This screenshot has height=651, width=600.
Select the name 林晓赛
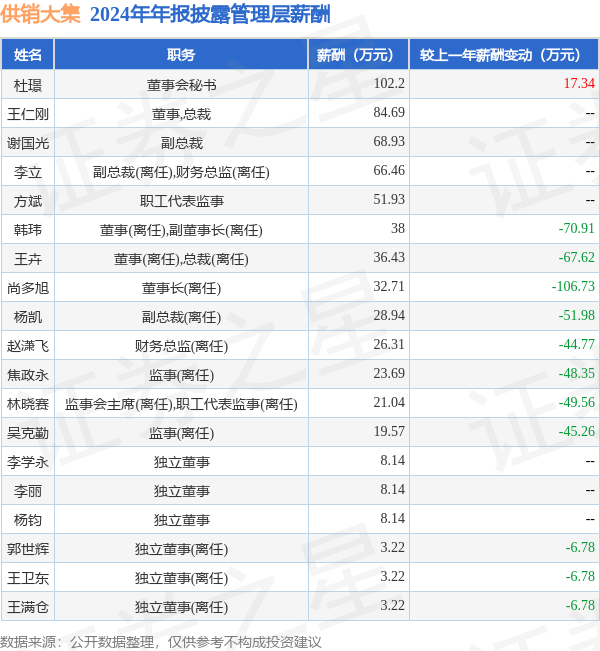(x=28, y=404)
